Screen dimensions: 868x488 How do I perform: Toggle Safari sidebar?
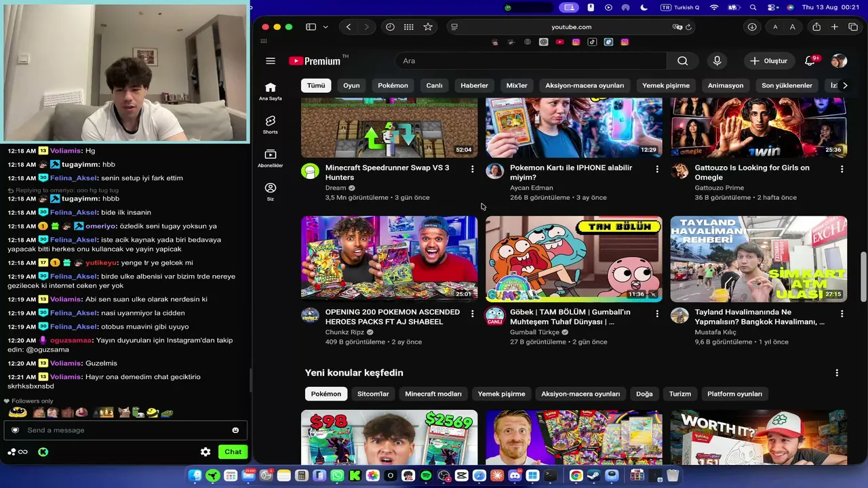coord(311,27)
